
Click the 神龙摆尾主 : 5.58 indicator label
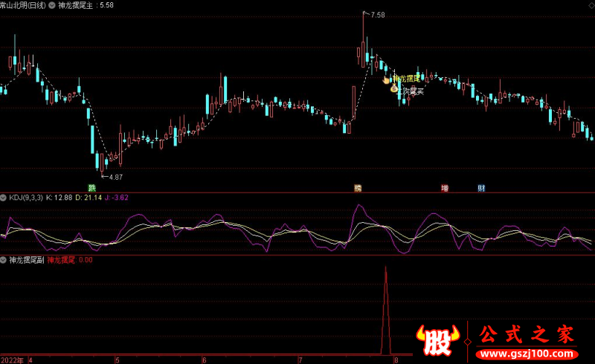86,5
